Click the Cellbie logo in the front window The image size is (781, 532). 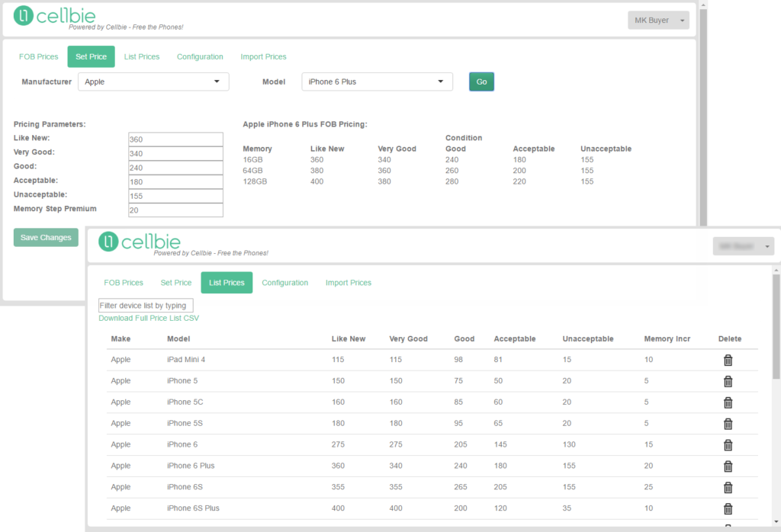[140, 242]
